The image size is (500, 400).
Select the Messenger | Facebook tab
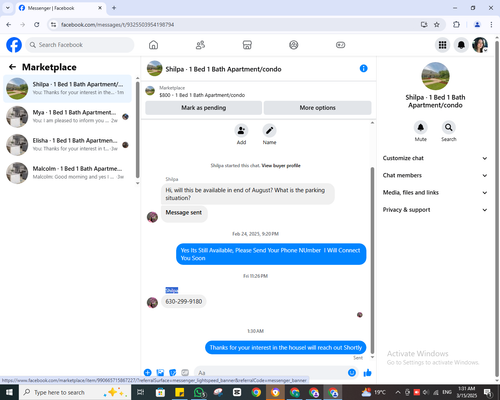(61, 8)
